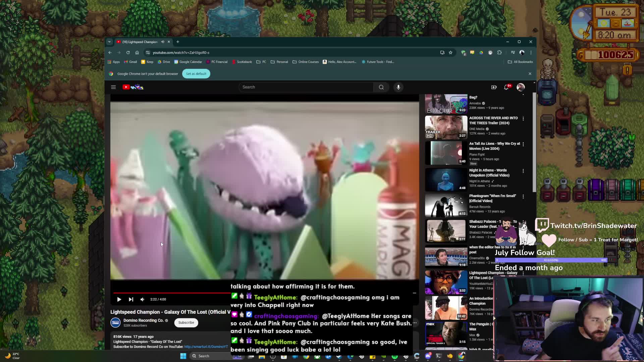
Task: Open Windows Start button
Action: 183,356
